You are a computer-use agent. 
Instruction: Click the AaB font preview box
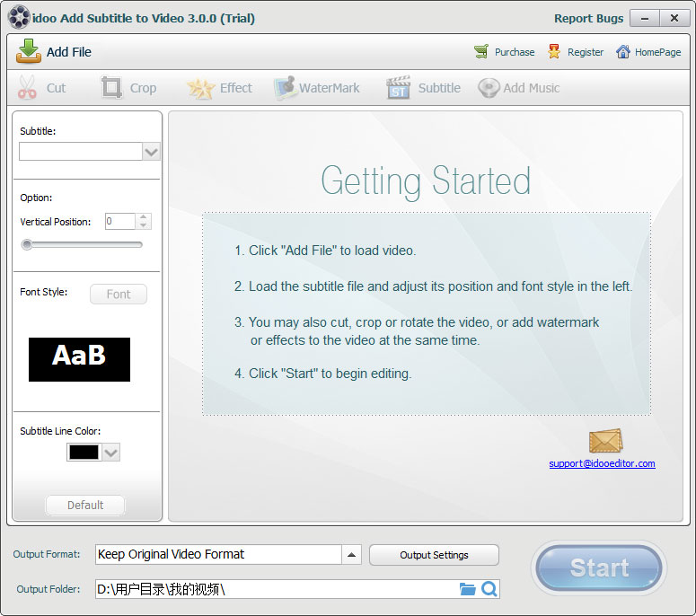tap(79, 359)
